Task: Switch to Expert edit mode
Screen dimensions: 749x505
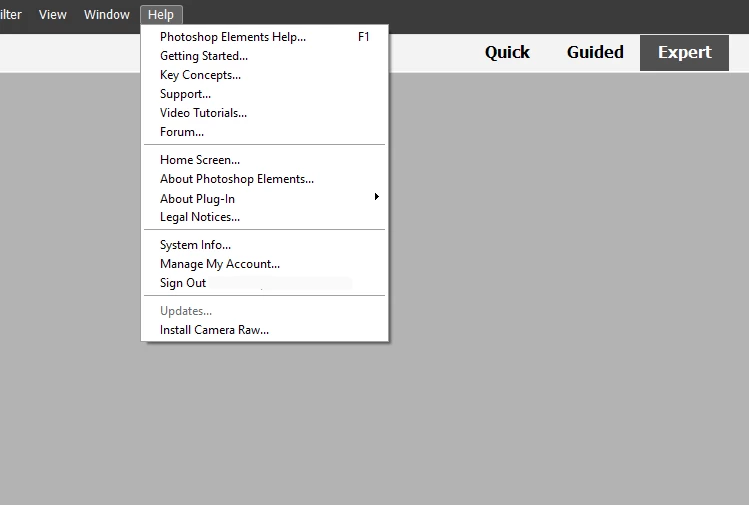Action: 685,53
